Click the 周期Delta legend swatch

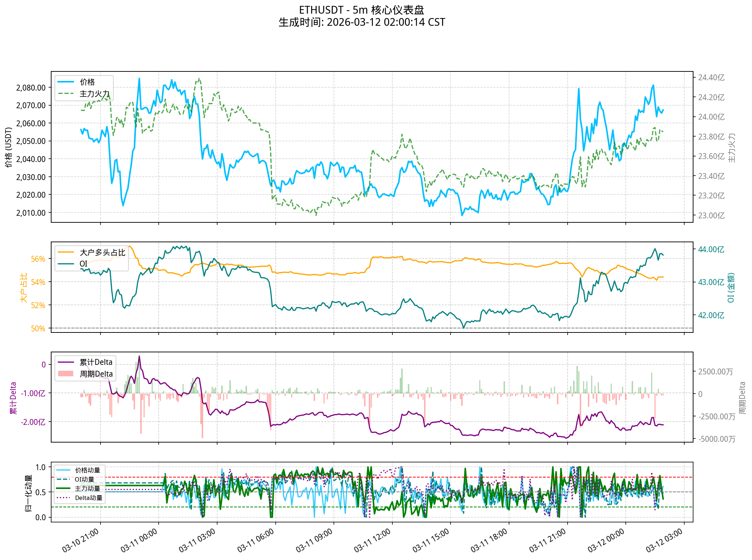pos(66,374)
